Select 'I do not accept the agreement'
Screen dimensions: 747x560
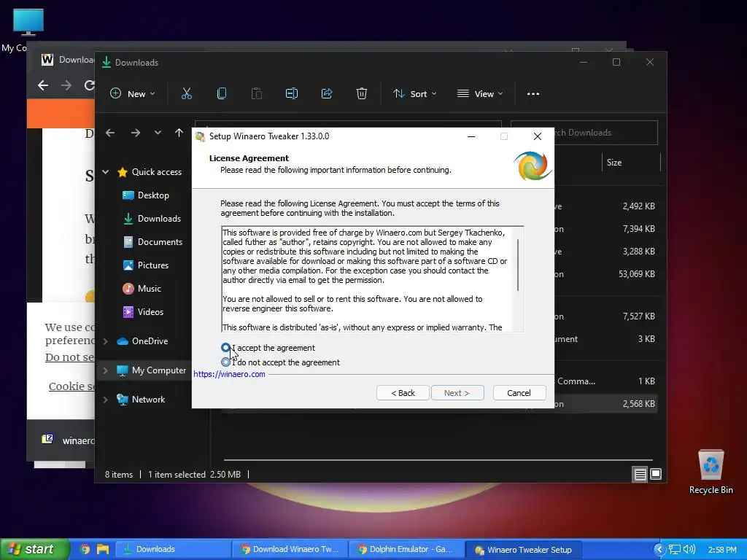pos(226,362)
